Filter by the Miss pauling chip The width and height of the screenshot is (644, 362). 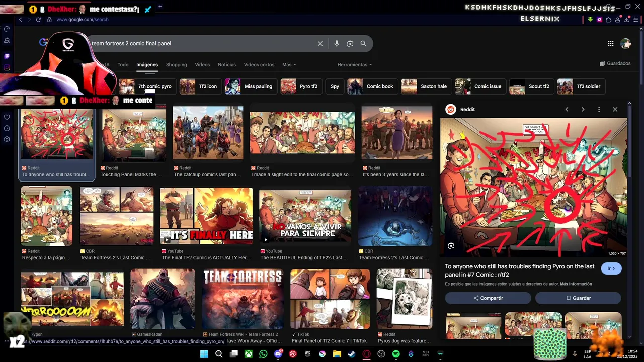point(250,86)
